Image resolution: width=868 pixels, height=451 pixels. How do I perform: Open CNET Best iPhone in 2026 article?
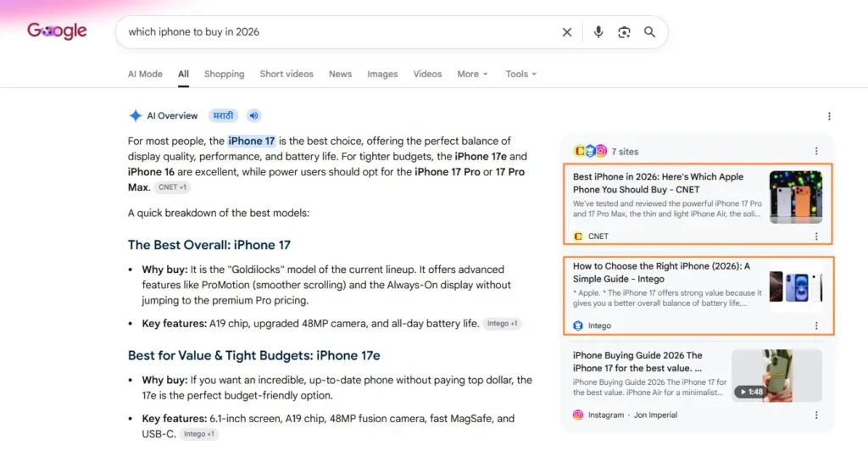pyautogui.click(x=658, y=183)
